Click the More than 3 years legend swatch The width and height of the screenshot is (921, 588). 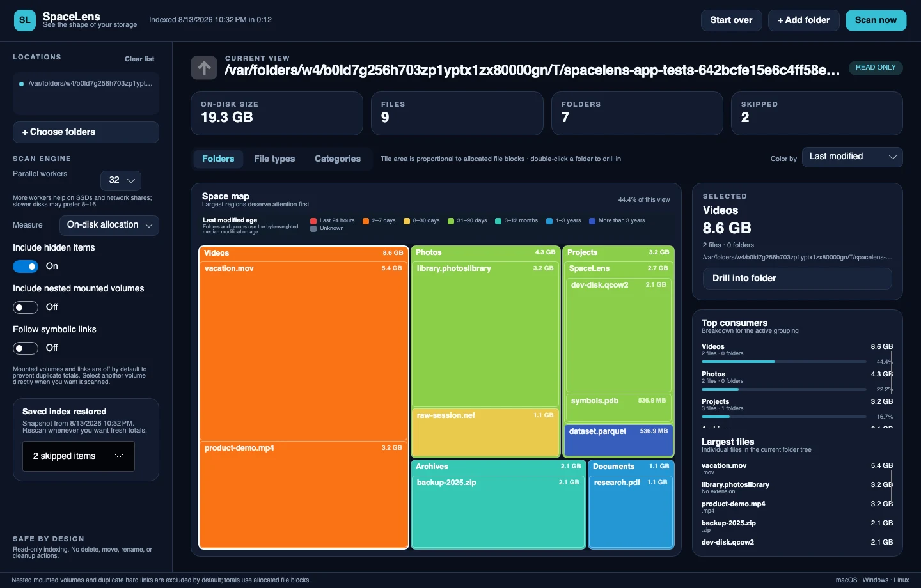point(592,221)
